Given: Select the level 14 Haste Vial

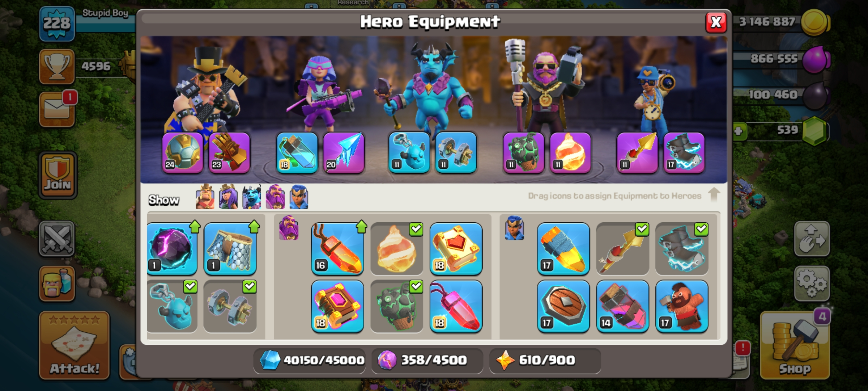Looking at the screenshot, I should (622, 306).
